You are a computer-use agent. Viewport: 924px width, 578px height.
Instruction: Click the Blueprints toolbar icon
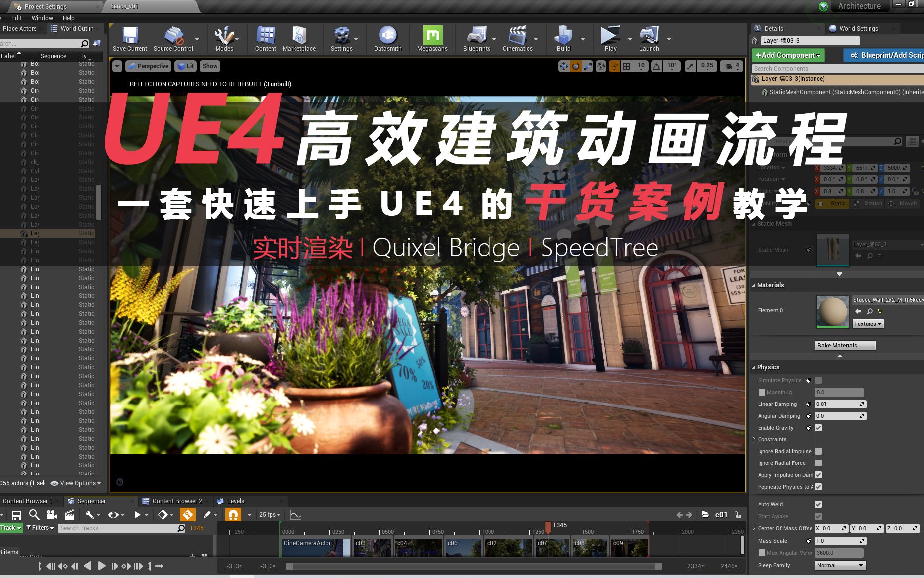(x=477, y=39)
